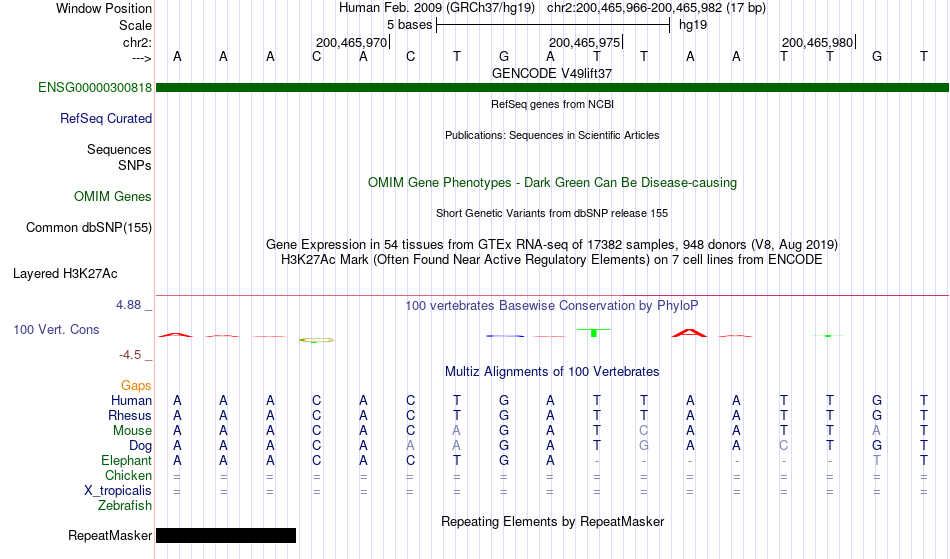
Task: Click the Sequences track label
Action: click(119, 149)
